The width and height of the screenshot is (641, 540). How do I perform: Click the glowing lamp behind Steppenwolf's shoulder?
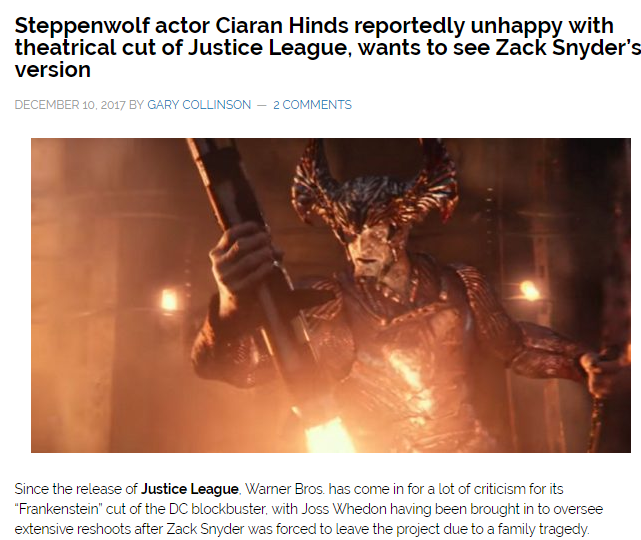pos(529,290)
